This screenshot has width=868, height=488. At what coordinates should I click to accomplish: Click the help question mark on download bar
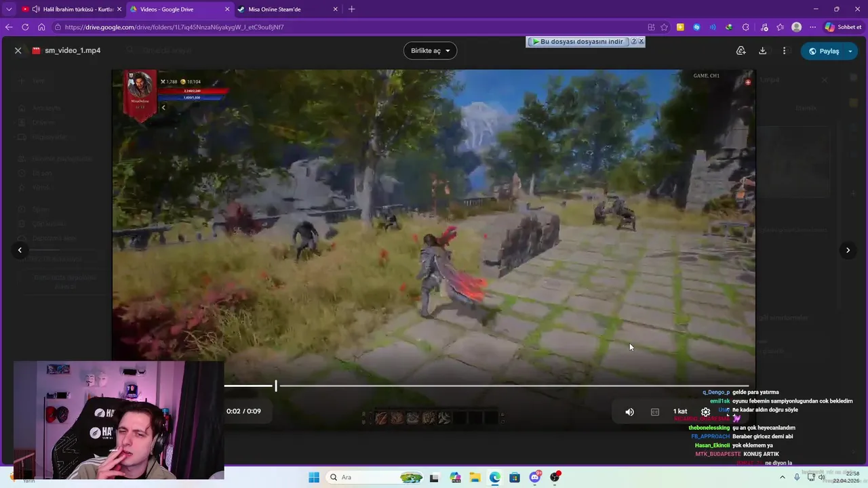point(634,41)
